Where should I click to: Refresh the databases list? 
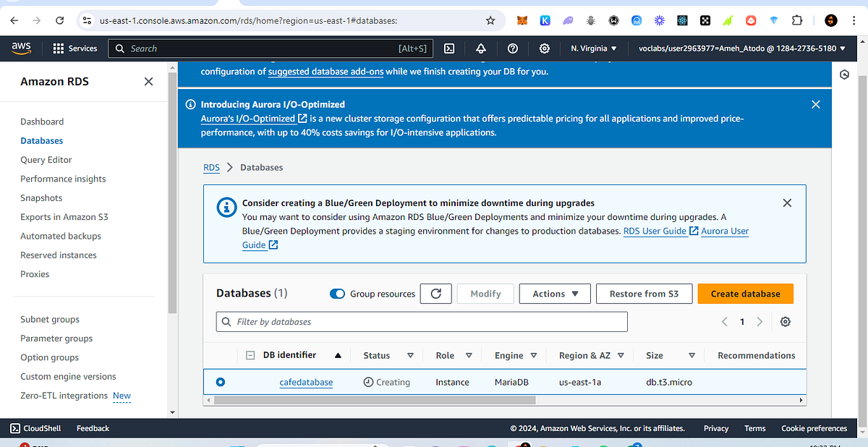click(x=435, y=293)
